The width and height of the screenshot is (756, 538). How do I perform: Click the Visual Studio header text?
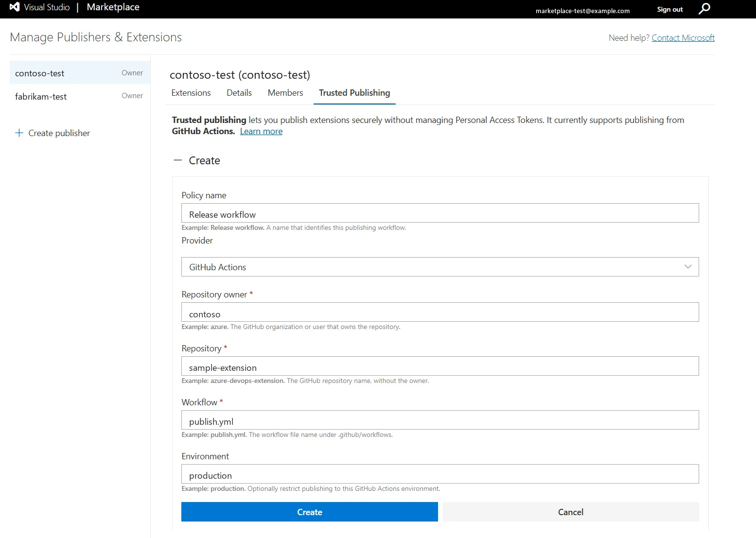(47, 7)
